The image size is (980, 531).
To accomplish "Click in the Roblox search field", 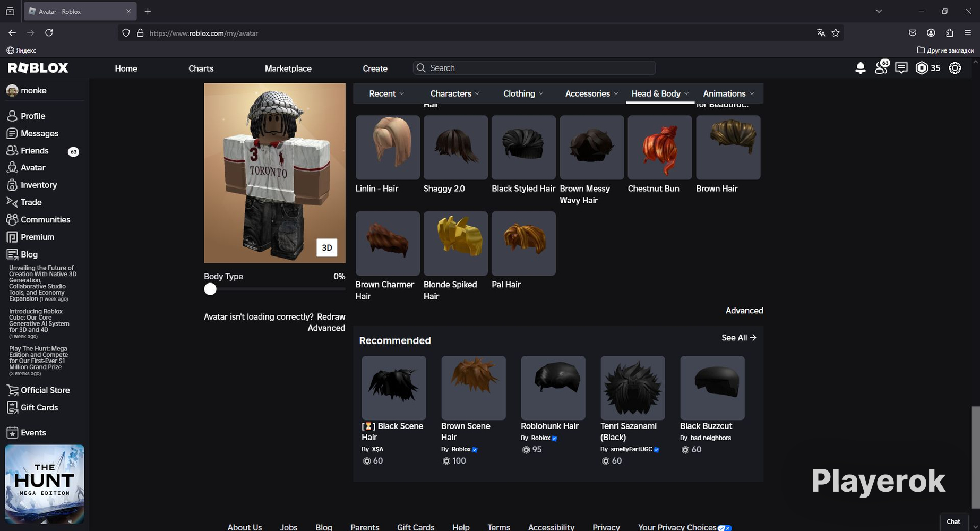I will click(x=534, y=68).
